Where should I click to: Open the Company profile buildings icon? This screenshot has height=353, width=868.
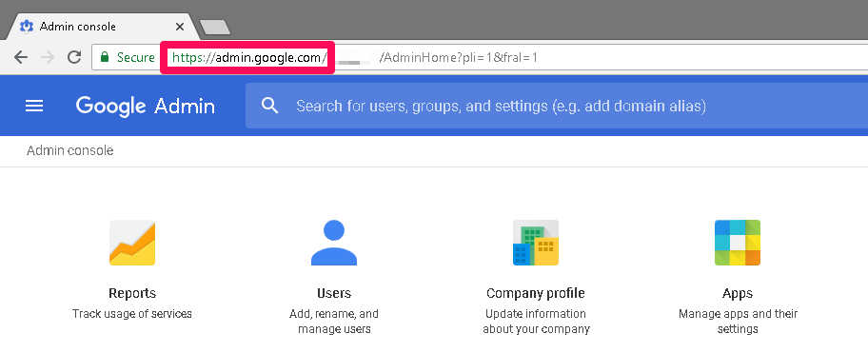[535, 243]
